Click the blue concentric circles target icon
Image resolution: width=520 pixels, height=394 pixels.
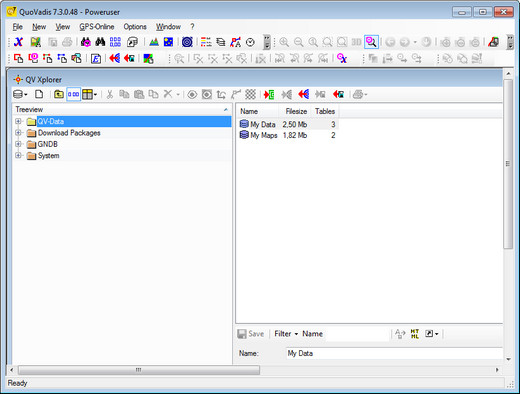point(187,42)
